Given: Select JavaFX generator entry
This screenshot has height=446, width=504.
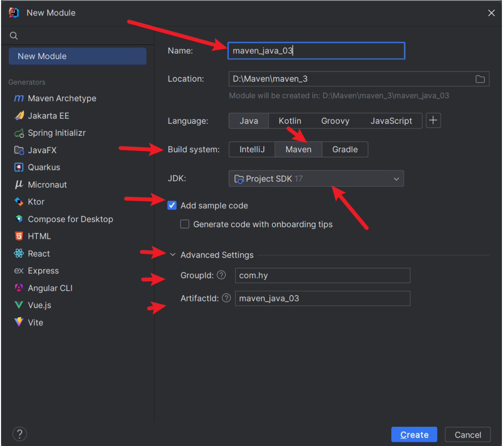Looking at the screenshot, I should tap(42, 150).
